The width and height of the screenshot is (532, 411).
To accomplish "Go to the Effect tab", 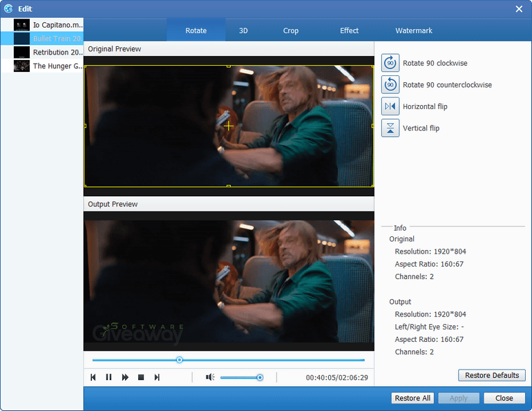I will pos(349,30).
